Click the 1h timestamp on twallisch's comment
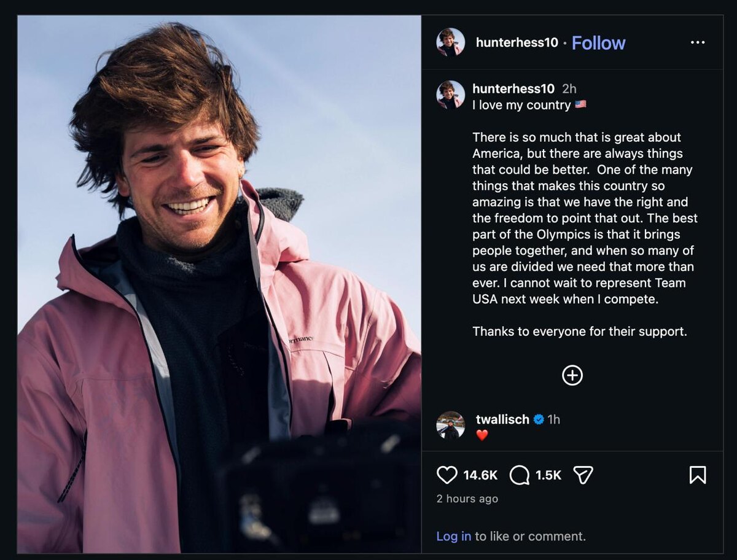This screenshot has height=560, width=737. [x=554, y=419]
